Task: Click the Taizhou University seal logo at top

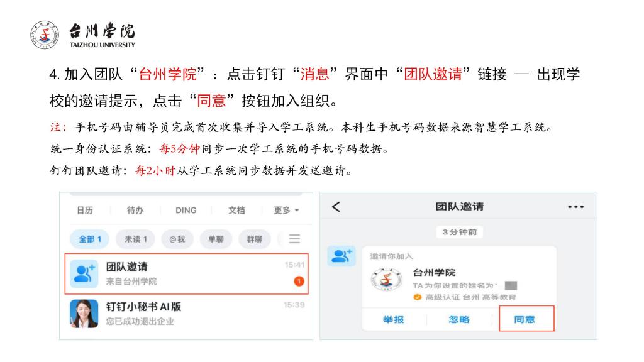Action: point(45,35)
